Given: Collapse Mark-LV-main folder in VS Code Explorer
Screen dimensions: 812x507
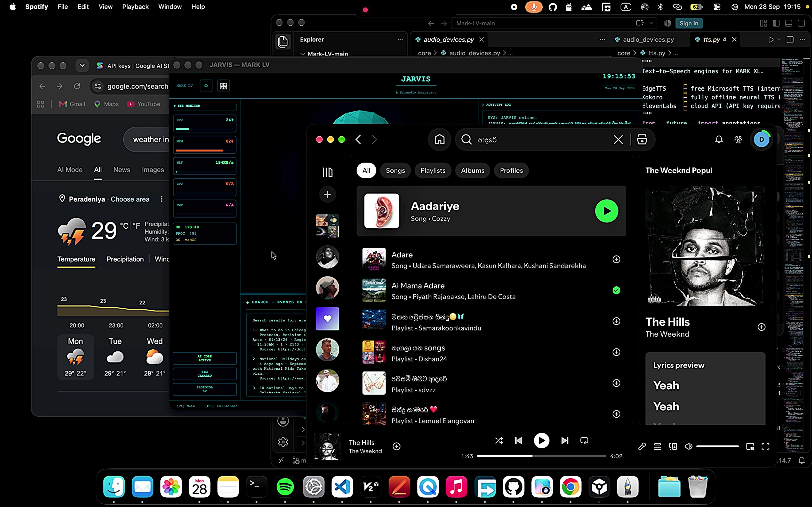Looking at the screenshot, I should [x=303, y=54].
